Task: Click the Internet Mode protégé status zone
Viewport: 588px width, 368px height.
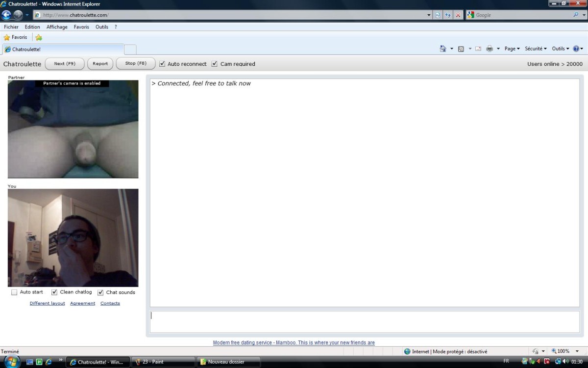Action: click(446, 351)
